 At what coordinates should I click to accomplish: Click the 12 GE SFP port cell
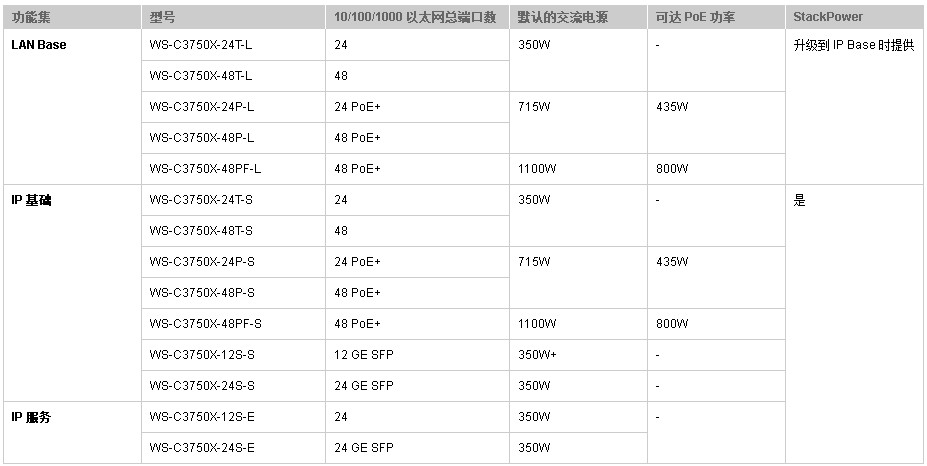[x=417, y=355]
